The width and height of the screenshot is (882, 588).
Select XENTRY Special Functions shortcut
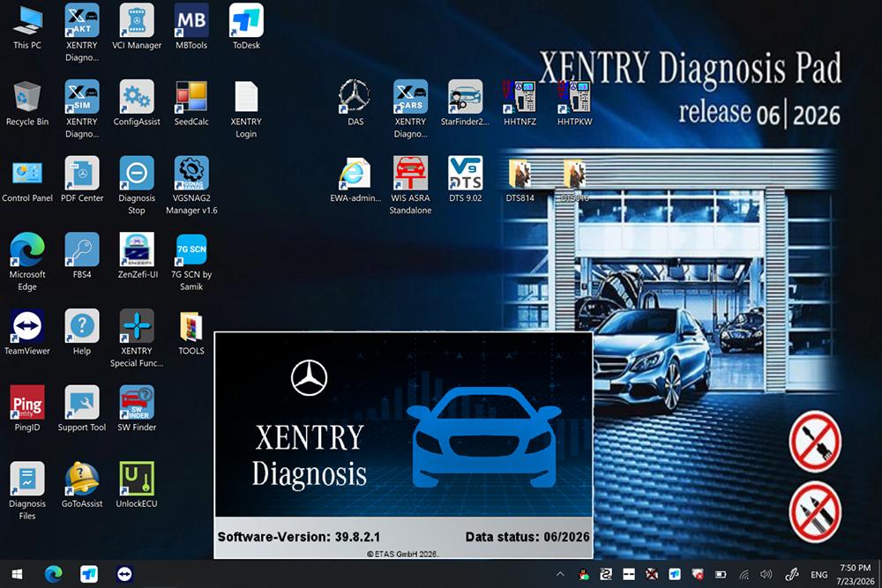(x=137, y=339)
